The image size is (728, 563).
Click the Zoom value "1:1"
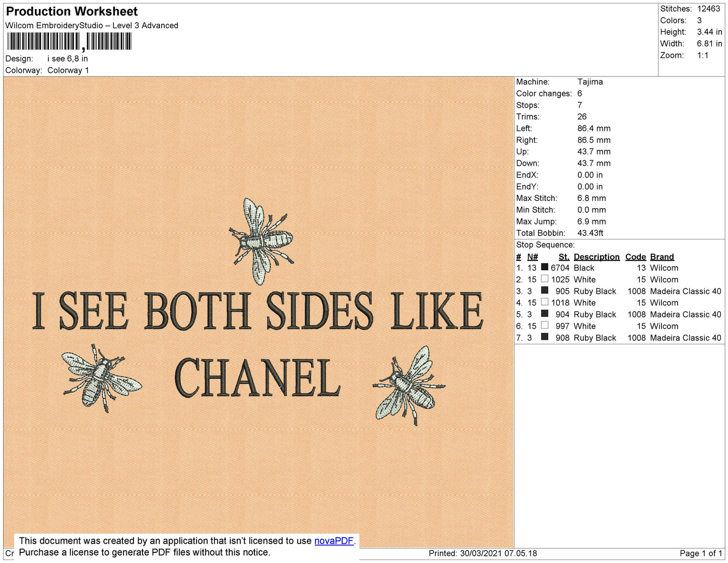tap(703, 55)
